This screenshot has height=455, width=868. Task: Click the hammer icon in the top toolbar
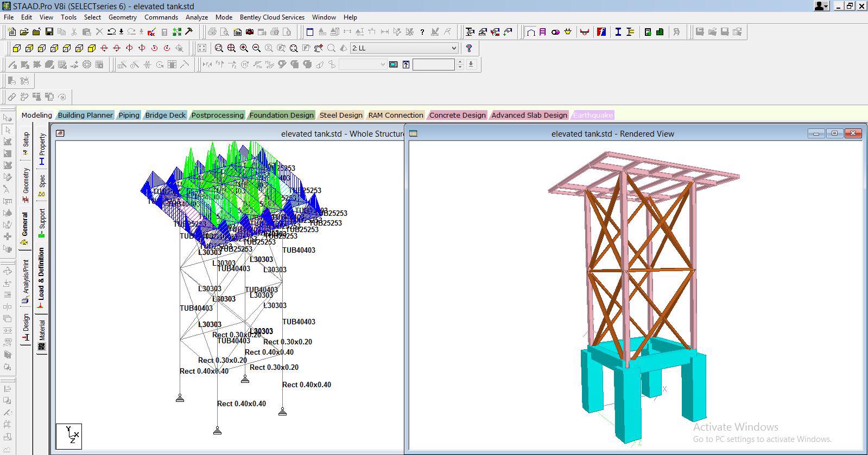point(189,32)
